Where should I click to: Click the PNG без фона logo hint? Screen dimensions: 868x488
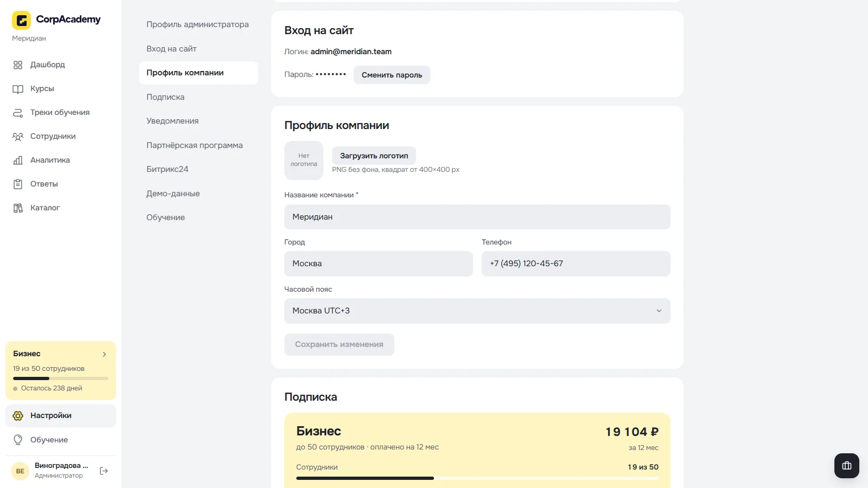(x=395, y=170)
